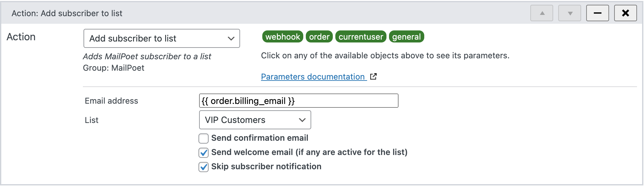This screenshot has width=644, height=187.
Task: Enable the Send confirmation email checkbox
Action: (x=204, y=138)
